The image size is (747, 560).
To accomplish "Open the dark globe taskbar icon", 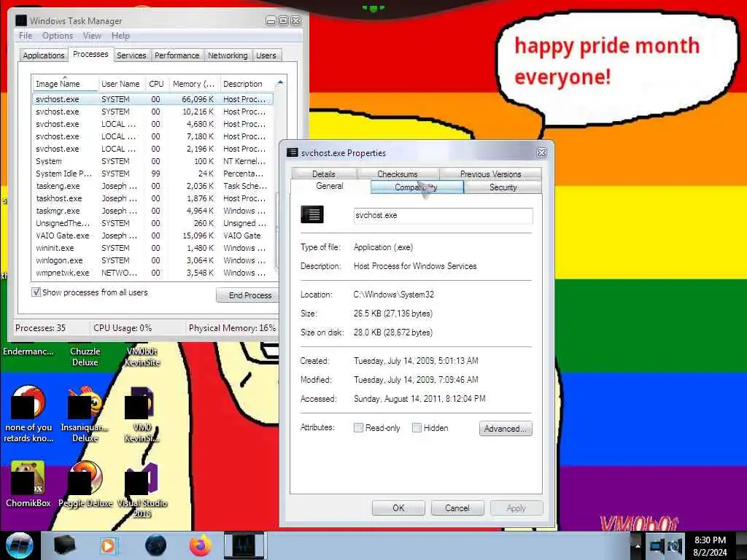I will click(x=156, y=545).
